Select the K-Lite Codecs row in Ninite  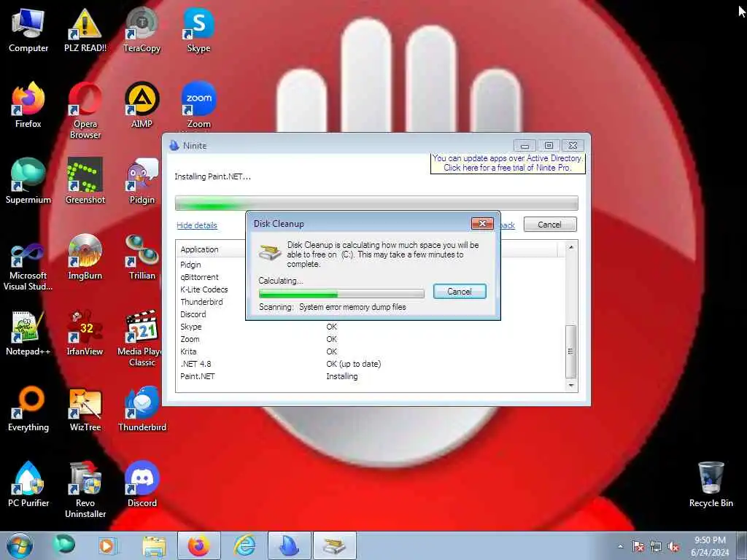pos(204,289)
